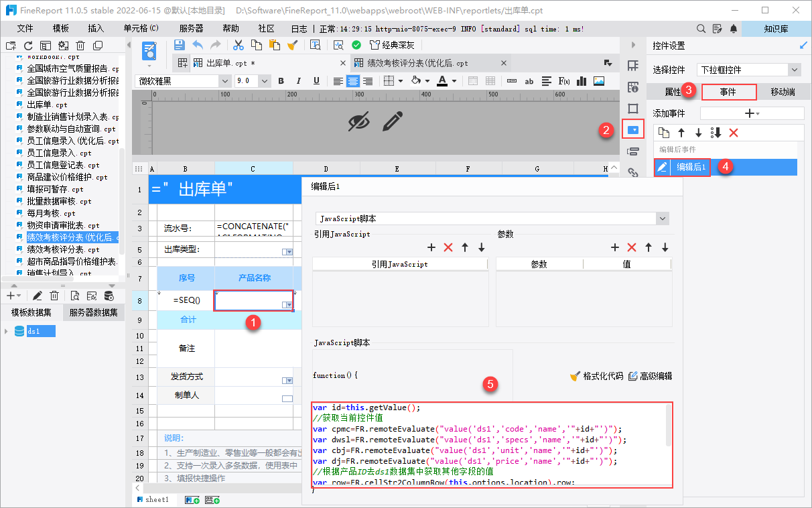Move the event down in the event list
The width and height of the screenshot is (812, 508).
(699, 133)
